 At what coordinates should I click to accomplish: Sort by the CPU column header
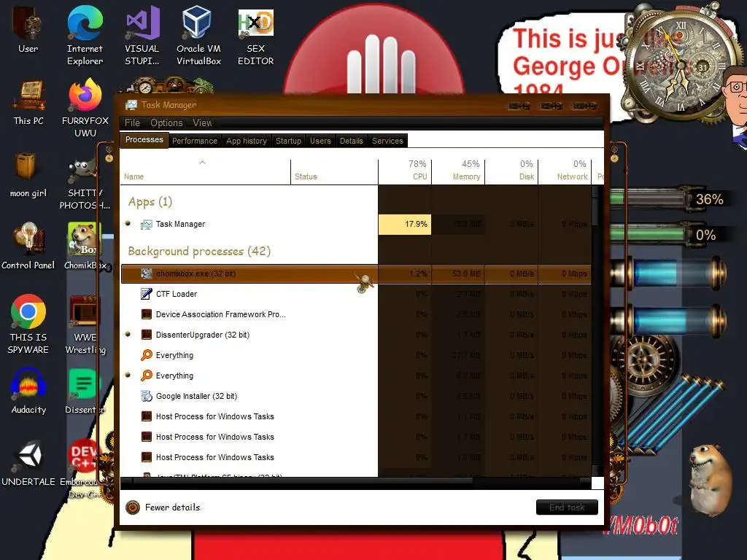tap(405, 171)
